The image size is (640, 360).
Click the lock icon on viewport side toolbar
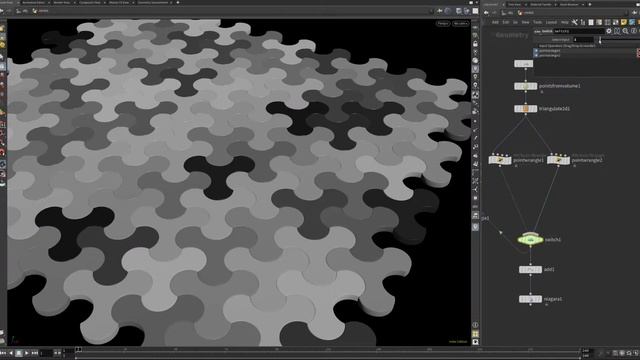click(x=475, y=44)
